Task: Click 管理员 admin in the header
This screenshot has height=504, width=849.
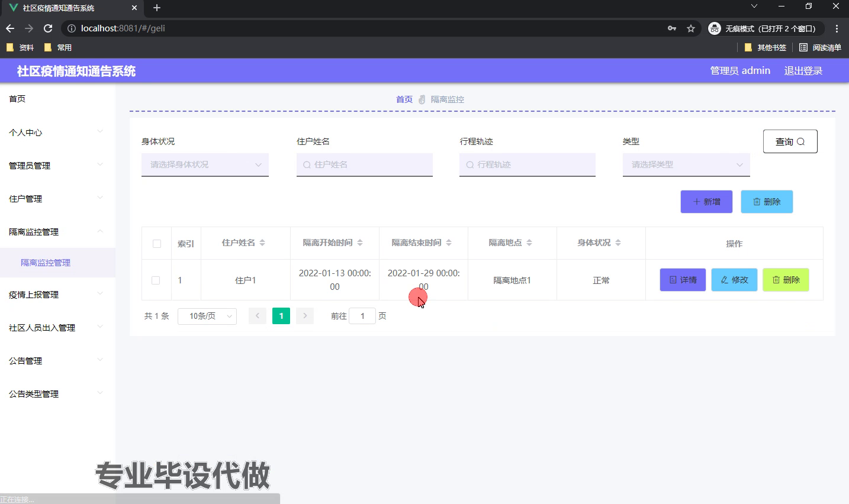Action: pos(740,71)
